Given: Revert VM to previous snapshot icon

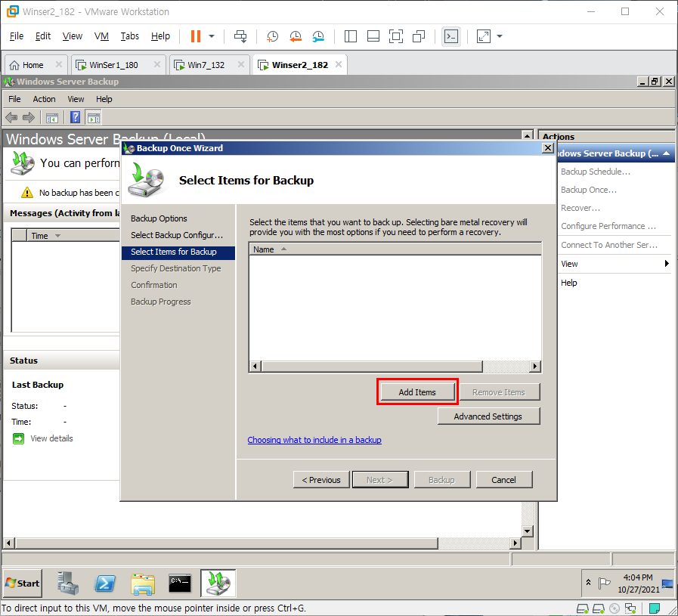Looking at the screenshot, I should point(296,36).
